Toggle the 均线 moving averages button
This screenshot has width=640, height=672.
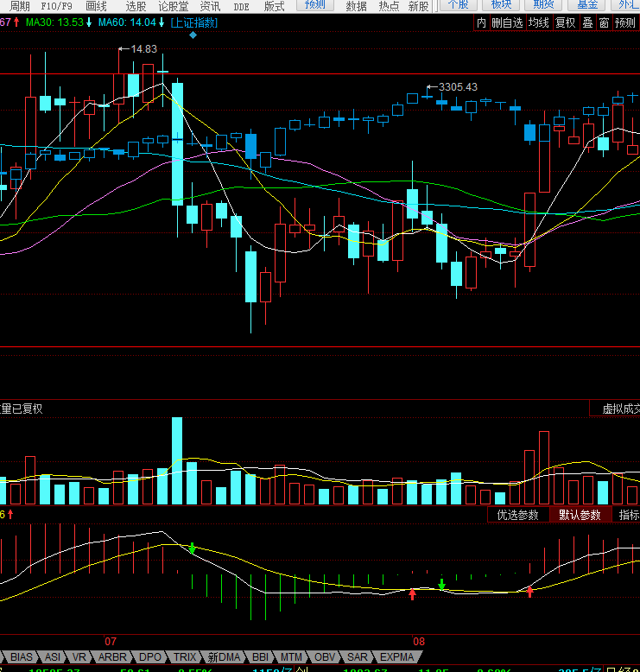(538, 22)
